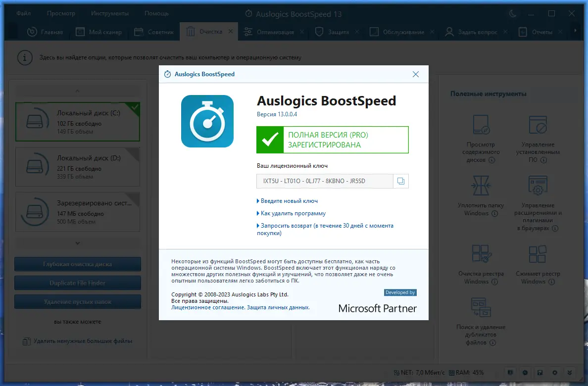Close the Auslogics BoostSpeed about dialog
588x386 pixels.
coord(415,74)
